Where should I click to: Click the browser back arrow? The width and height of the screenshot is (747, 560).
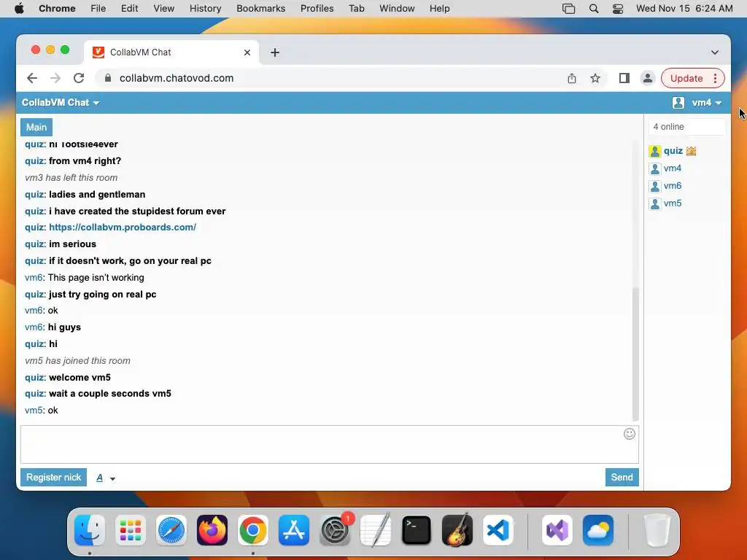click(32, 78)
